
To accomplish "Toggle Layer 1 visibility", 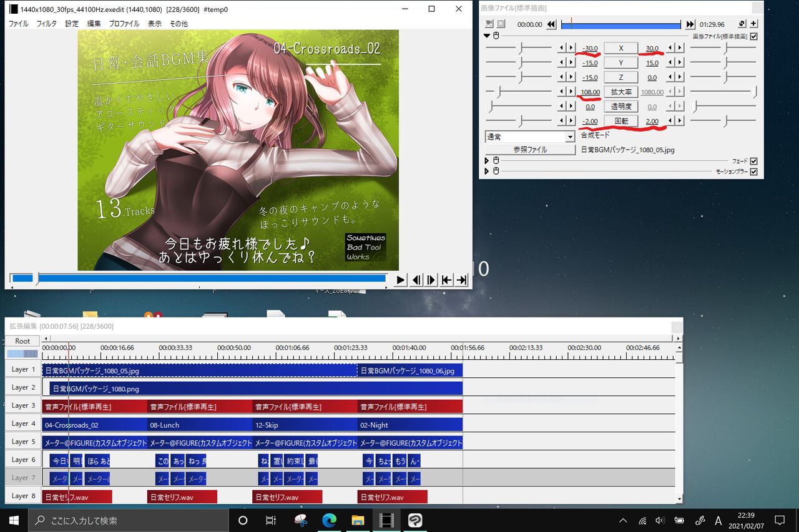I will tap(22, 369).
